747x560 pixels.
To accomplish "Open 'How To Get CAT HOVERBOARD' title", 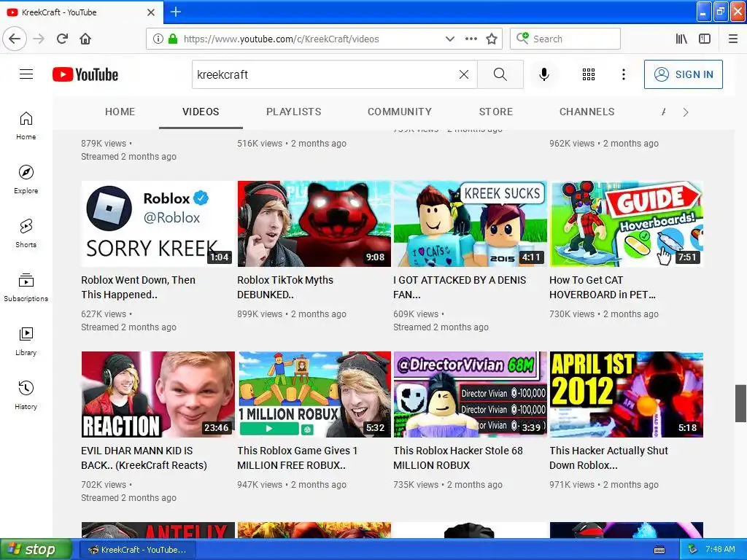I will (603, 287).
